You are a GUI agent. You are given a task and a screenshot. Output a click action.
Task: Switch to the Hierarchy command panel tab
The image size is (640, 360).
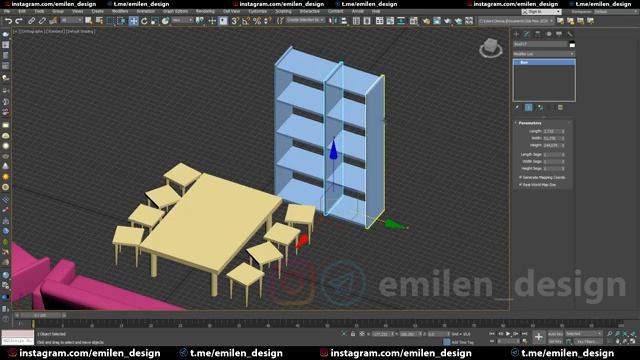[x=538, y=34]
